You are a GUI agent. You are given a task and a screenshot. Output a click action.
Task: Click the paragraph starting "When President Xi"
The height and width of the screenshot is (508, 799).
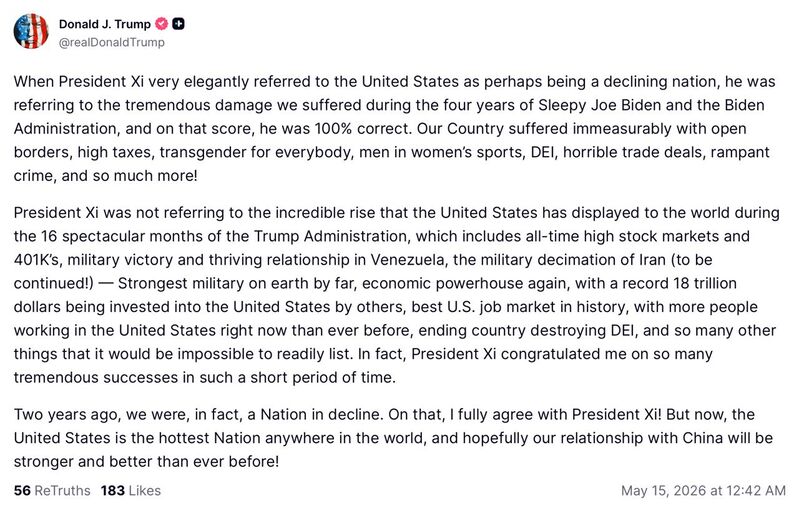tap(395, 128)
